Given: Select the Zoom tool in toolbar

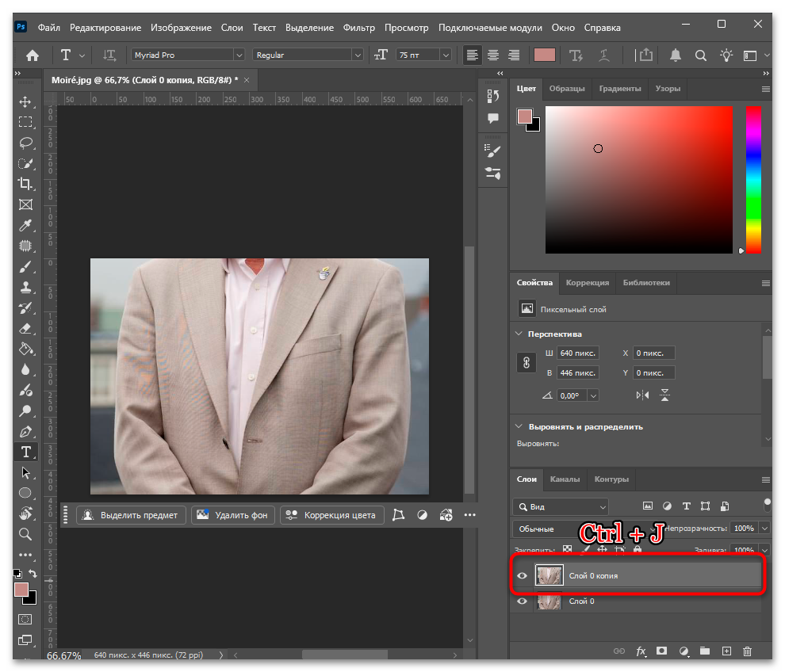Looking at the screenshot, I should point(25,534).
